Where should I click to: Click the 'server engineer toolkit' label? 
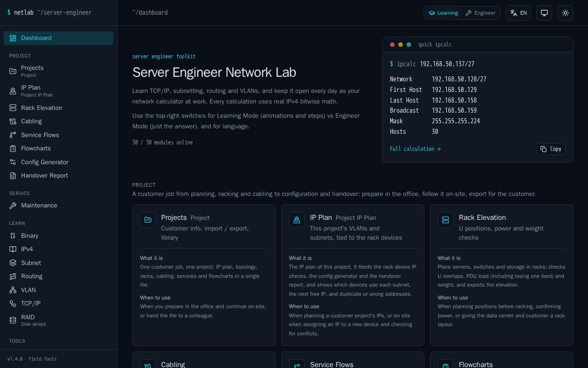pos(164,57)
